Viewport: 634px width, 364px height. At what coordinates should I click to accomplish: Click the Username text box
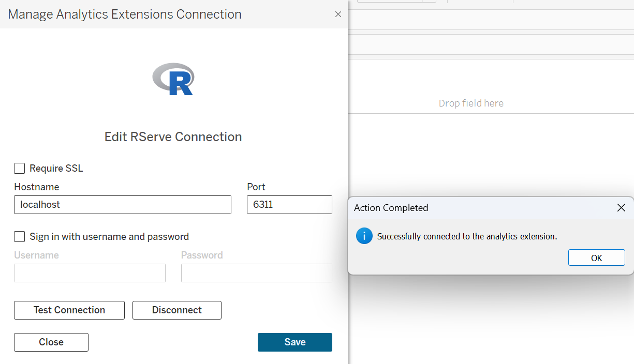pos(90,273)
